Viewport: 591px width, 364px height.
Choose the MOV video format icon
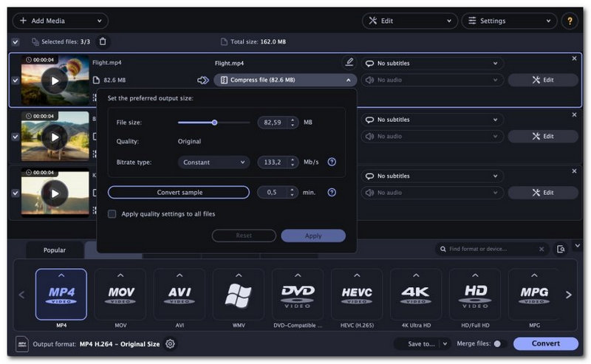point(120,295)
